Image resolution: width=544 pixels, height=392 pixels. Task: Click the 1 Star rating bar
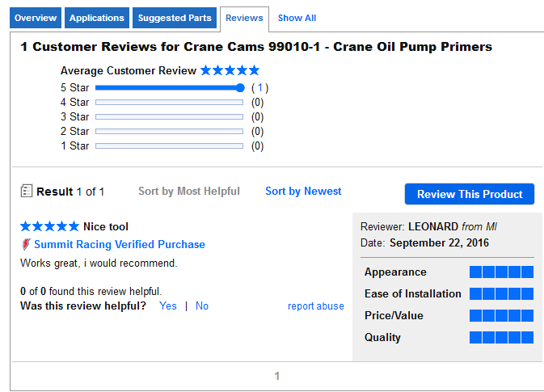click(x=169, y=146)
